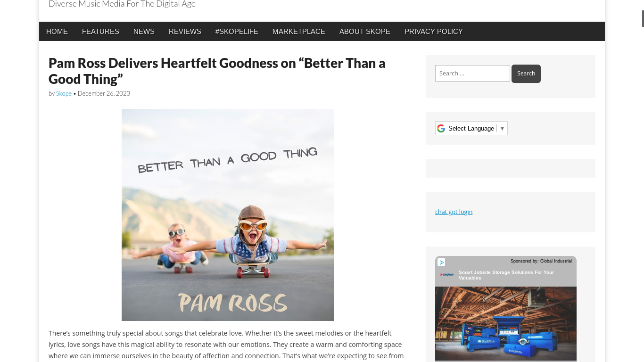Focus the Search text field
Viewport: 644px width, 362px height.
point(472,73)
